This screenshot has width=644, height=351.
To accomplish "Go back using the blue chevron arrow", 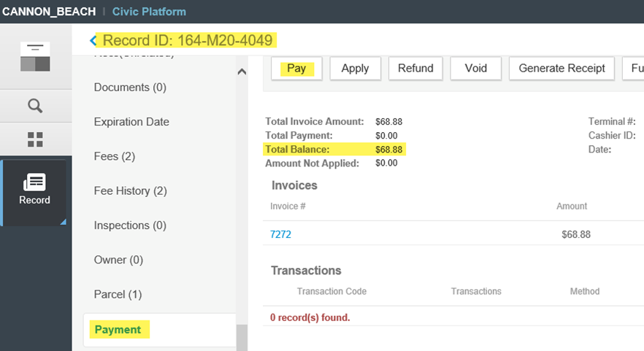I will [92, 41].
